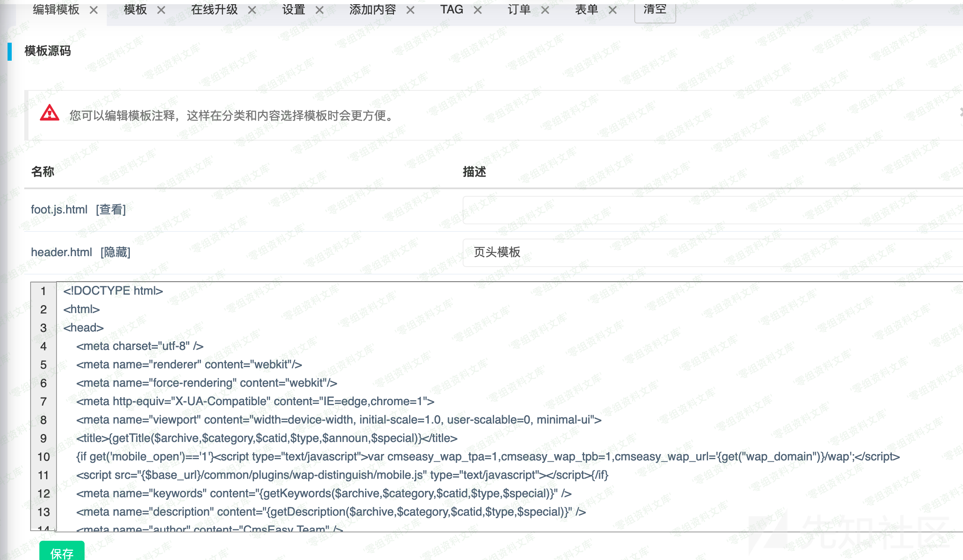Close the 添加内容 tab with its X
963x560 pixels.
[x=410, y=10]
